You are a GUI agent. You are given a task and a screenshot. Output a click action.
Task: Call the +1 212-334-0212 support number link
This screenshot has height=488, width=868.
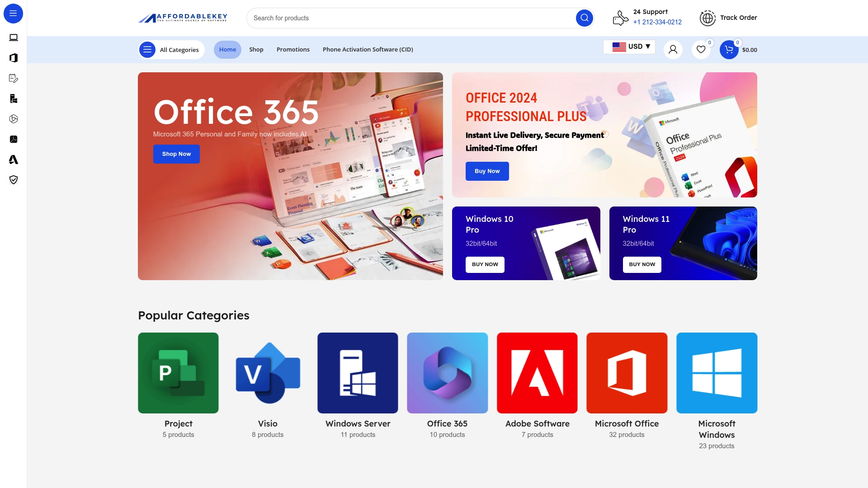pyautogui.click(x=657, y=22)
